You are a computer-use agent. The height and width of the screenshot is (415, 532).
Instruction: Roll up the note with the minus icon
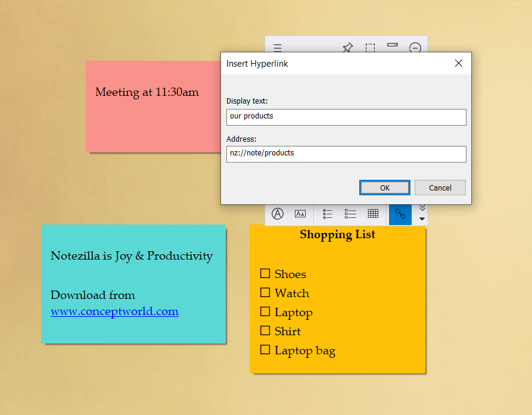(415, 48)
